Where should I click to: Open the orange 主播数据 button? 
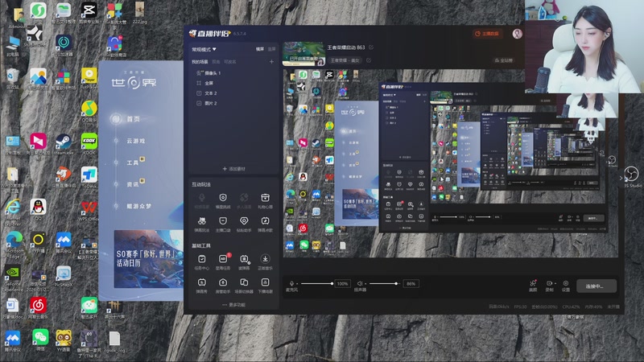pyautogui.click(x=487, y=34)
